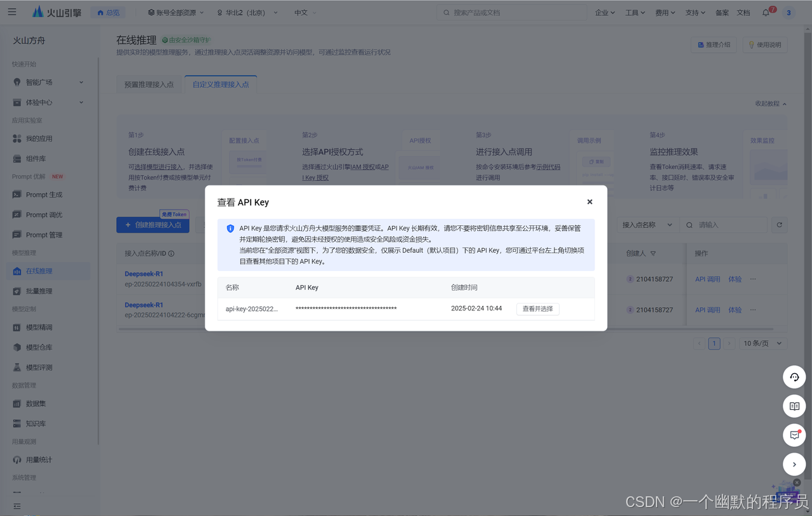
Task: Open the hamburger menu icon
Action: point(12,12)
